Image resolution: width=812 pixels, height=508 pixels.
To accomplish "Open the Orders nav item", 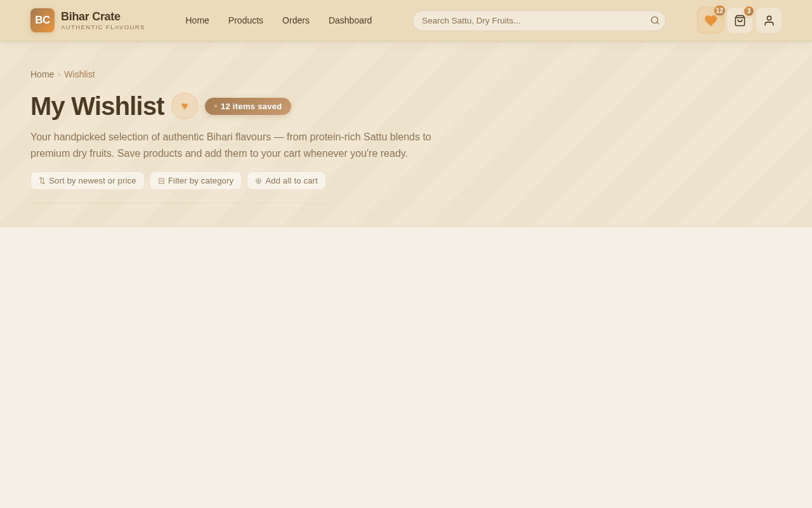I will pyautogui.click(x=296, y=20).
